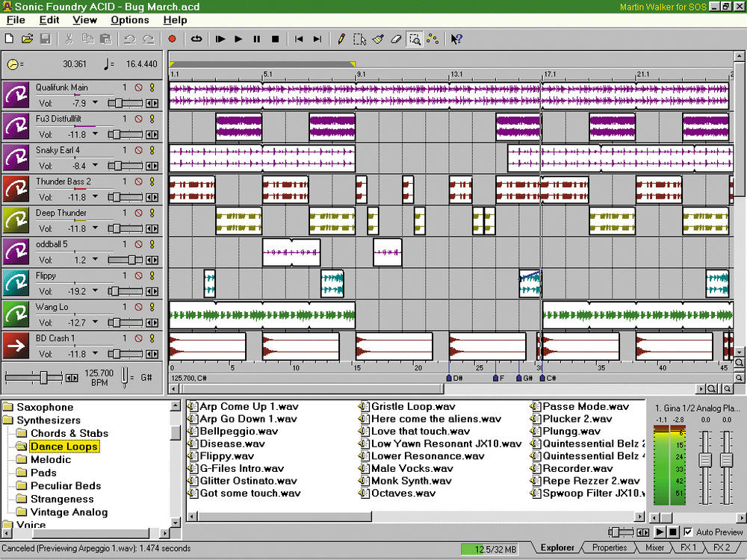The width and height of the screenshot is (747, 560).
Task: Select the Paint brush tool
Action: point(378,39)
